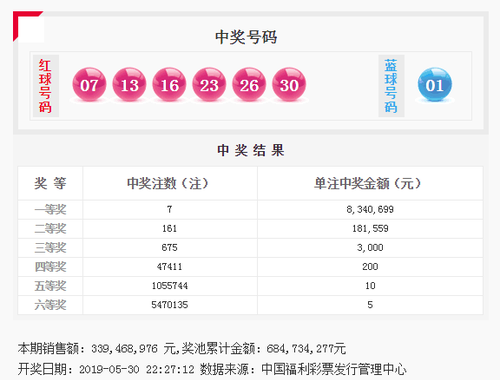Click the 蓝球号码 label
This screenshot has width=500, height=380.
(391, 86)
